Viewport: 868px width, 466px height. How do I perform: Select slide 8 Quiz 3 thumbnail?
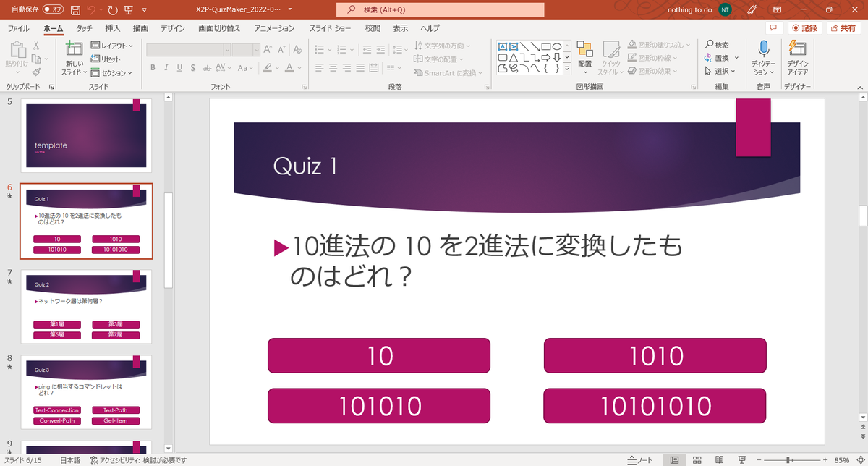click(86, 391)
